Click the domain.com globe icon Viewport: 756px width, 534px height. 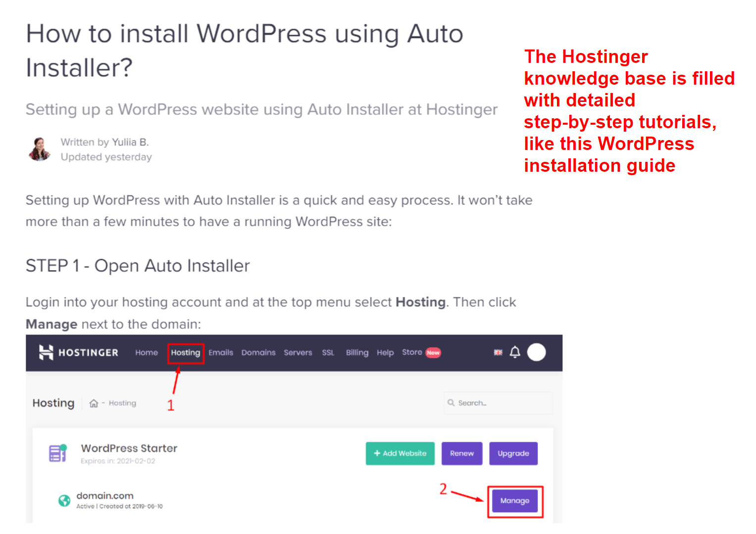(64, 501)
